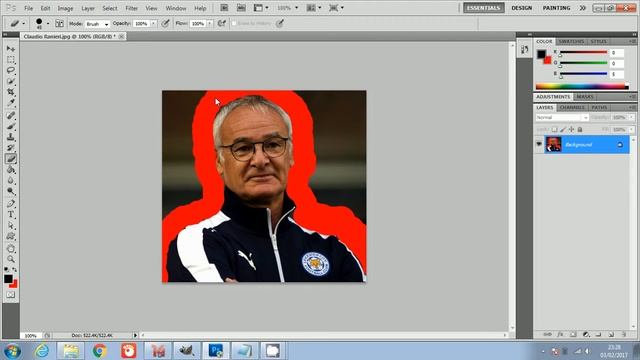Viewport: 640px width, 360px height.
Task: Open layer blend mode Normal dropdown
Action: click(x=562, y=118)
